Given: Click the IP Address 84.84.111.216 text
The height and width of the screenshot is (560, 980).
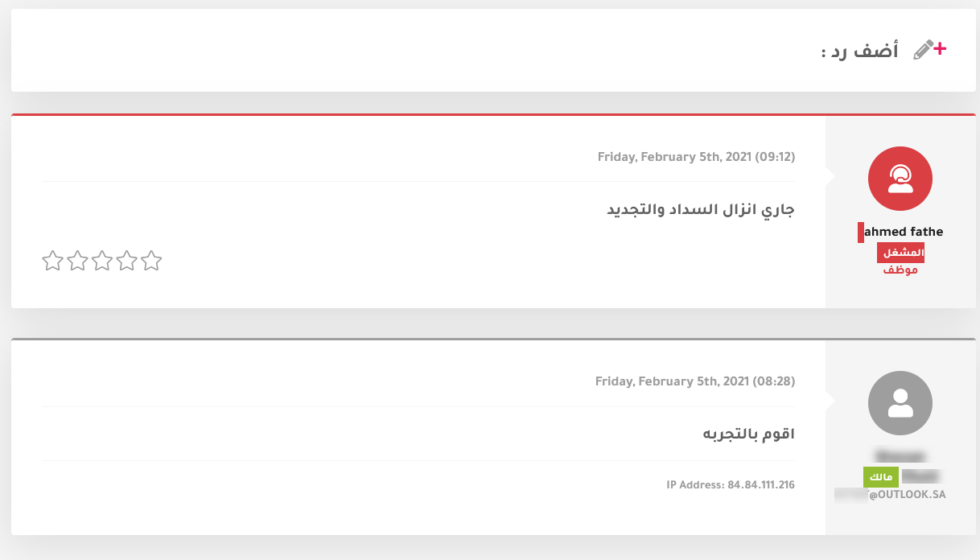Looking at the screenshot, I should point(731,485).
